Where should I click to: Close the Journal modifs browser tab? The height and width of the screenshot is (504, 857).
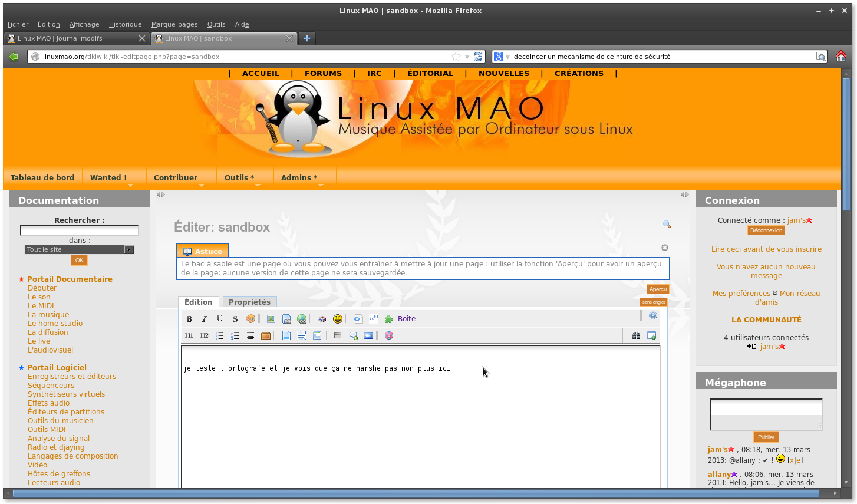click(141, 38)
